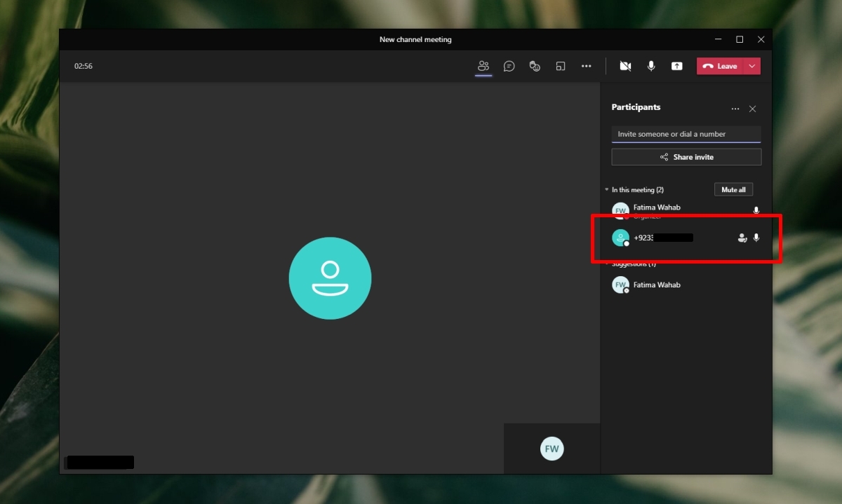The width and height of the screenshot is (842, 504).
Task: Click the share content icon
Action: (x=676, y=66)
